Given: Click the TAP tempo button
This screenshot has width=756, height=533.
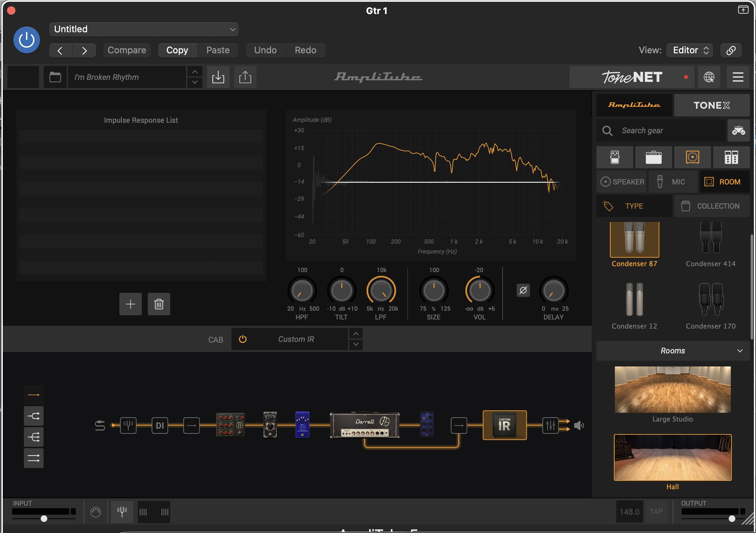Looking at the screenshot, I should point(656,512).
